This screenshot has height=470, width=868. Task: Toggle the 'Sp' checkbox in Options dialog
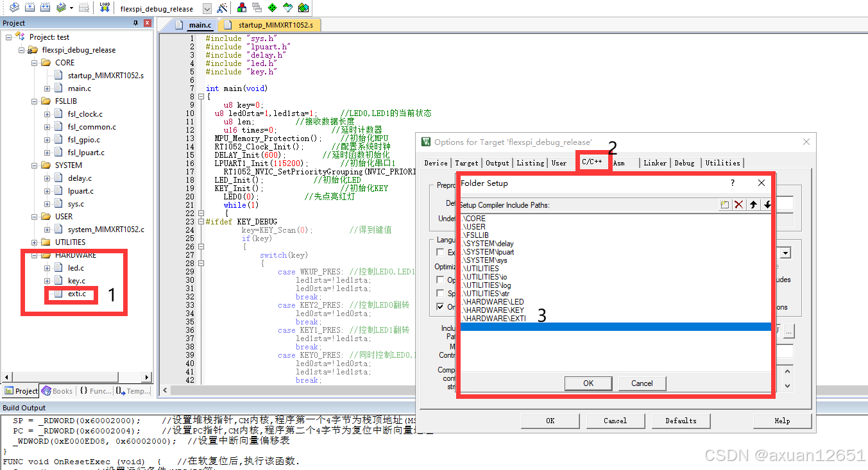[440, 293]
